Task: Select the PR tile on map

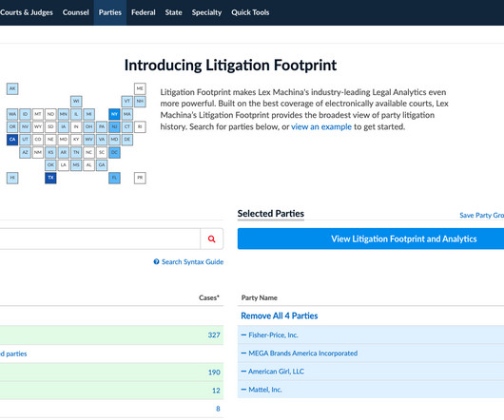Action: (x=140, y=178)
